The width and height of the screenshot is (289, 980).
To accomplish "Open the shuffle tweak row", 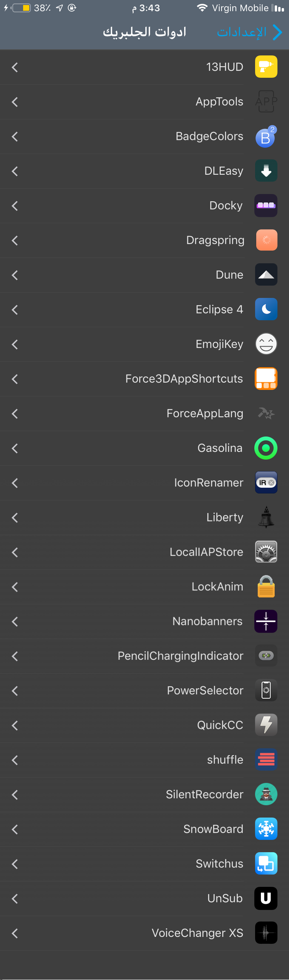I will [x=144, y=760].
